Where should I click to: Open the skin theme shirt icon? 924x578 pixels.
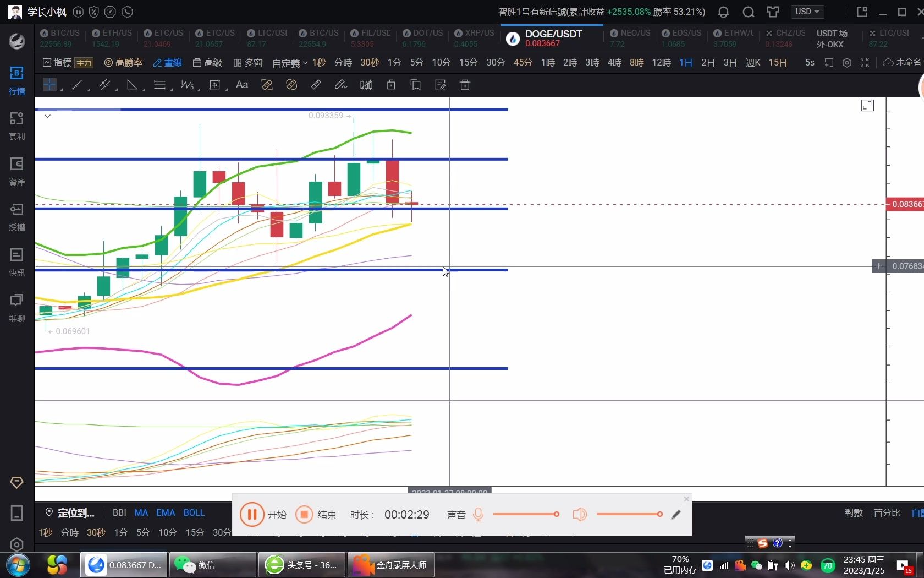773,12
